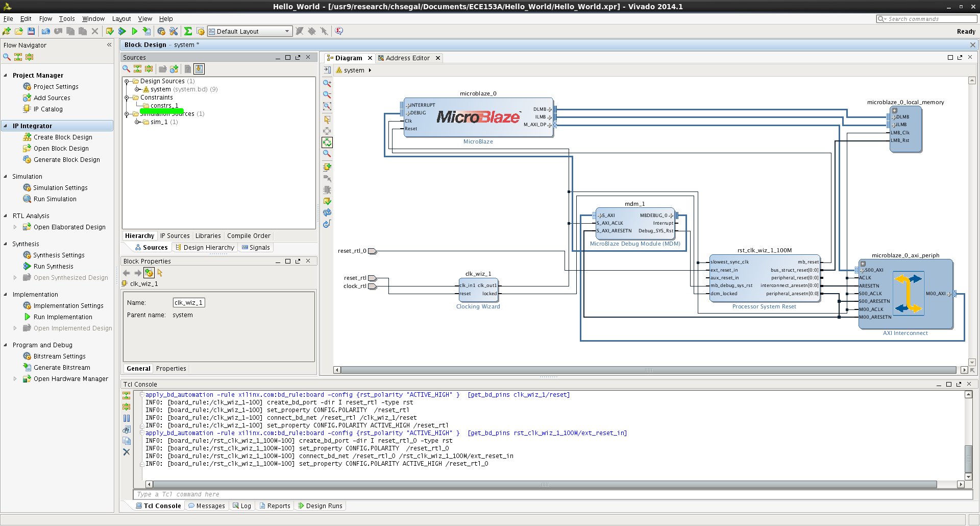Image resolution: width=980 pixels, height=526 pixels.
Task: Expand Open Elaborated Design arrow
Action: click(15, 227)
